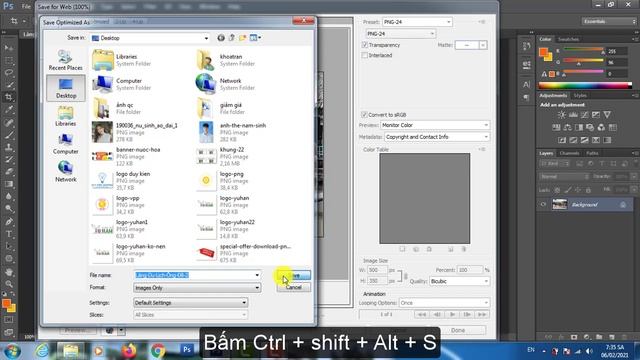The height and width of the screenshot is (360, 640).
Task: Open the View menu dropdown in dialog
Action: [x=256, y=38]
